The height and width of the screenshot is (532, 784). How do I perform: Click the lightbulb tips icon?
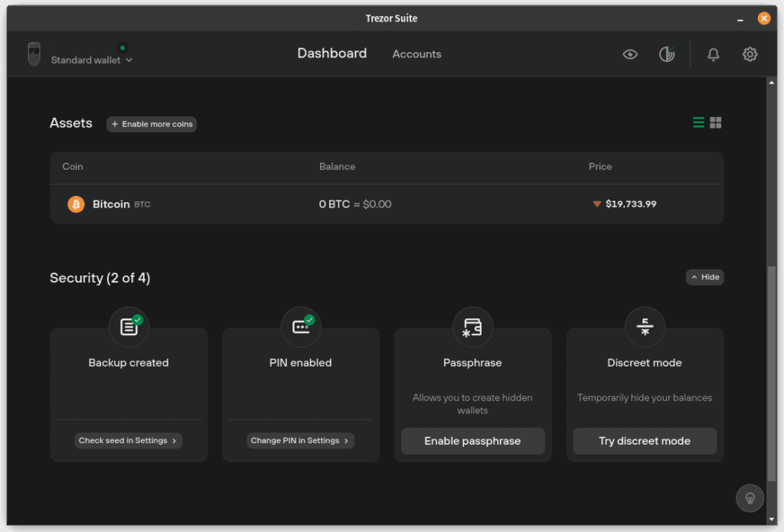pos(750,498)
